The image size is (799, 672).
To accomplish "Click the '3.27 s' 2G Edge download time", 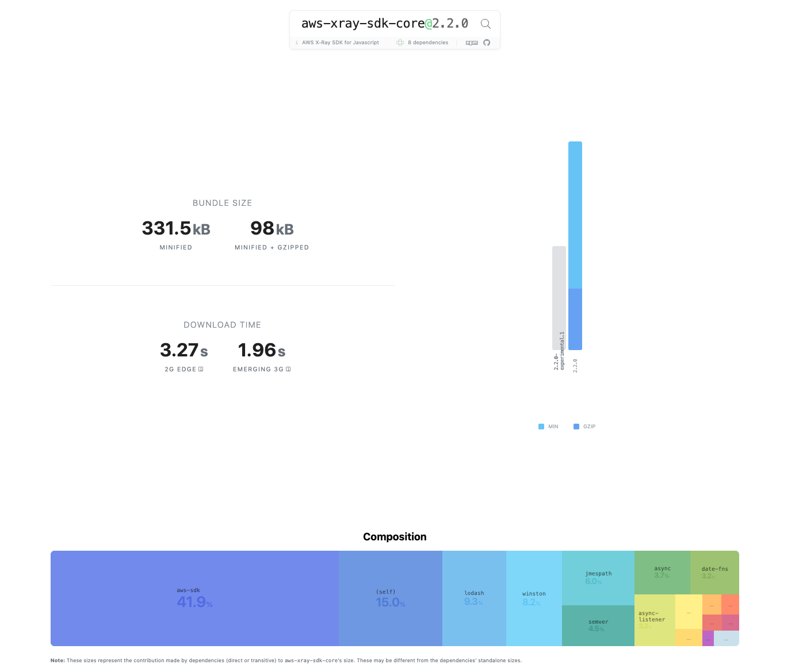I will click(x=184, y=350).
